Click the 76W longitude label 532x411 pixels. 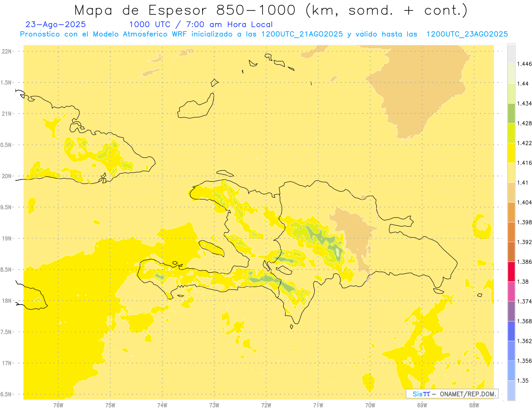point(58,405)
